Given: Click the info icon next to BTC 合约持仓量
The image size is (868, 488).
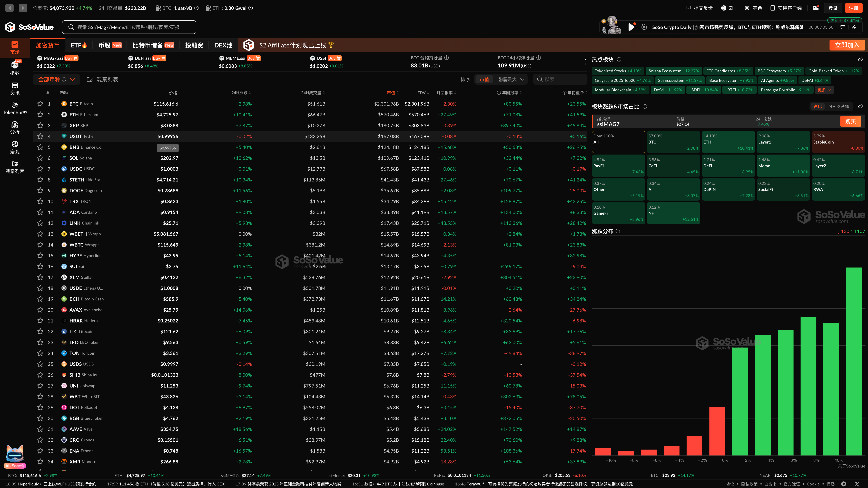Looking at the screenshot, I should tap(447, 58).
